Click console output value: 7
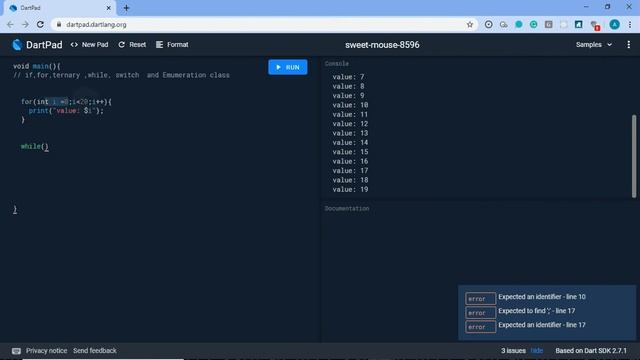Viewport: 640px width, 360px height. (x=348, y=77)
